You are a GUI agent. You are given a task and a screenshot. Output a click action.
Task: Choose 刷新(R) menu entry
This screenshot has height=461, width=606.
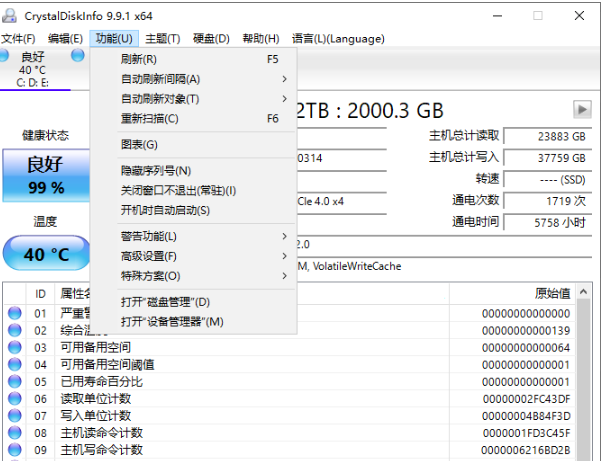[x=193, y=59]
